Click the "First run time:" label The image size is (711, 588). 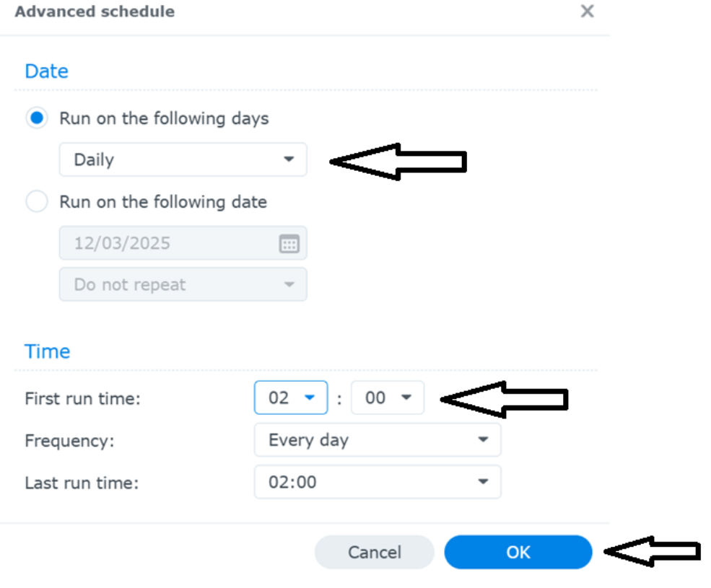tap(82, 398)
